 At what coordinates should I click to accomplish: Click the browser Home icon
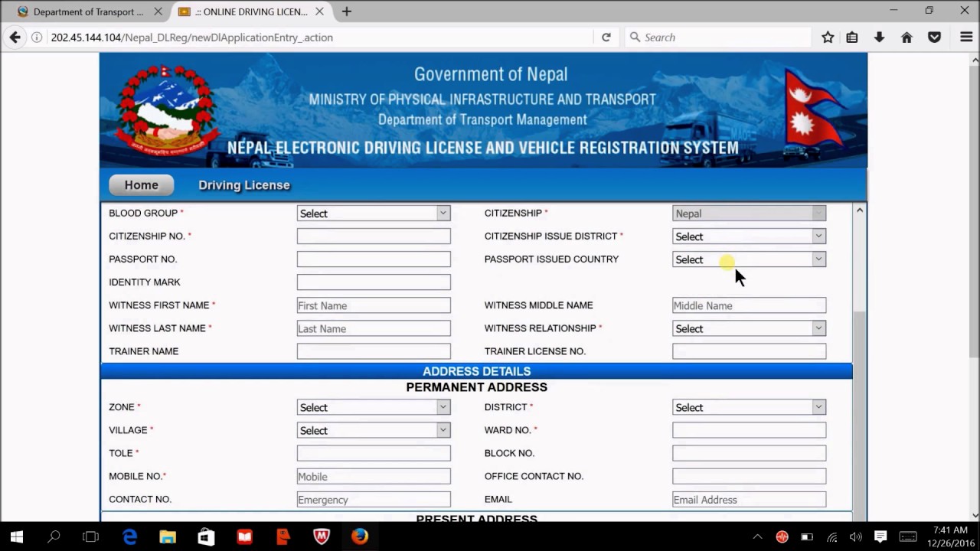906,37
